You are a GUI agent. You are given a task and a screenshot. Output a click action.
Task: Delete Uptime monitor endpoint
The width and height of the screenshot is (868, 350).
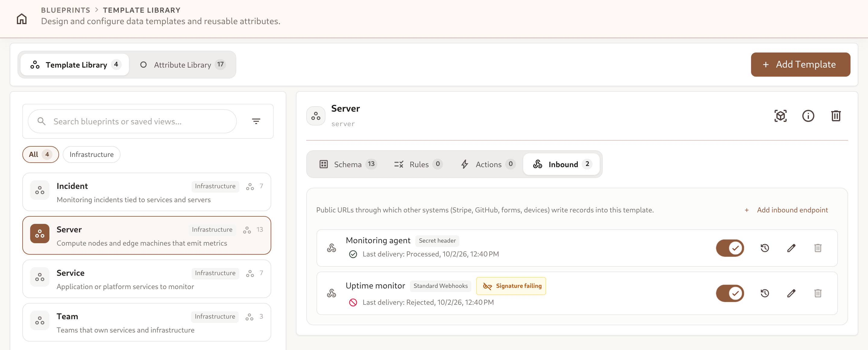coord(818,293)
